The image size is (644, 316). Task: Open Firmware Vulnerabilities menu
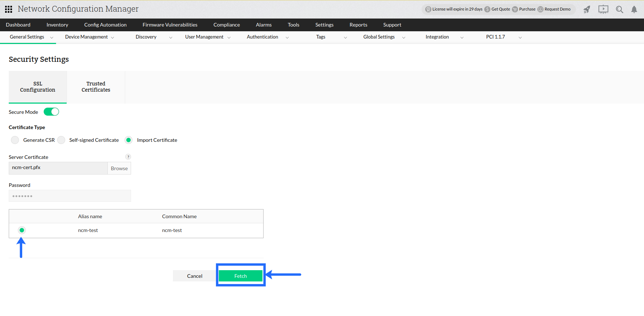point(170,25)
